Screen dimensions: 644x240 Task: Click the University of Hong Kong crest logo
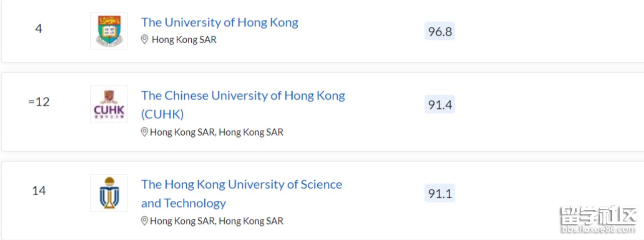109,31
